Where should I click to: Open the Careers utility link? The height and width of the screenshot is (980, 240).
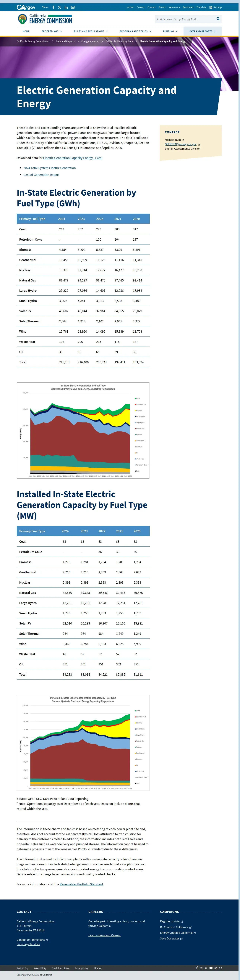pyautogui.click(x=141, y=7)
